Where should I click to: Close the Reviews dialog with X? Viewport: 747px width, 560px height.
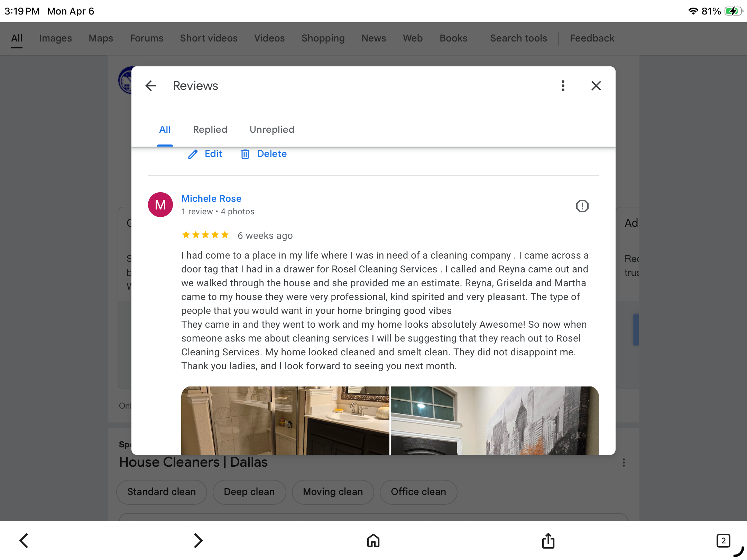click(596, 86)
